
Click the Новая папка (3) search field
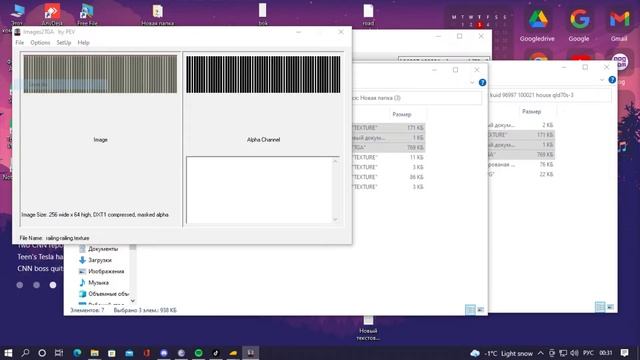click(416, 98)
